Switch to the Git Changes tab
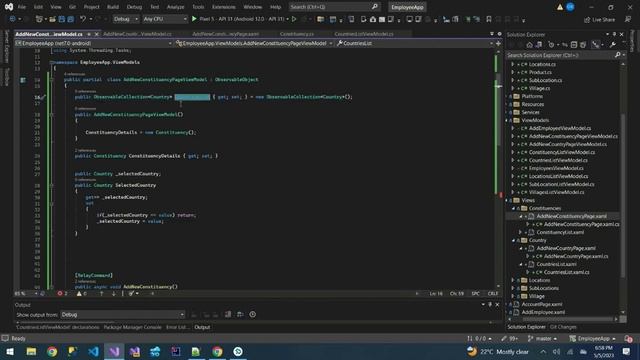 click(563, 327)
